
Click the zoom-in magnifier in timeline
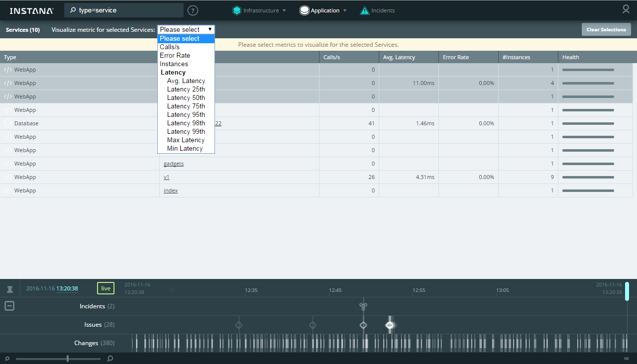(x=110, y=359)
